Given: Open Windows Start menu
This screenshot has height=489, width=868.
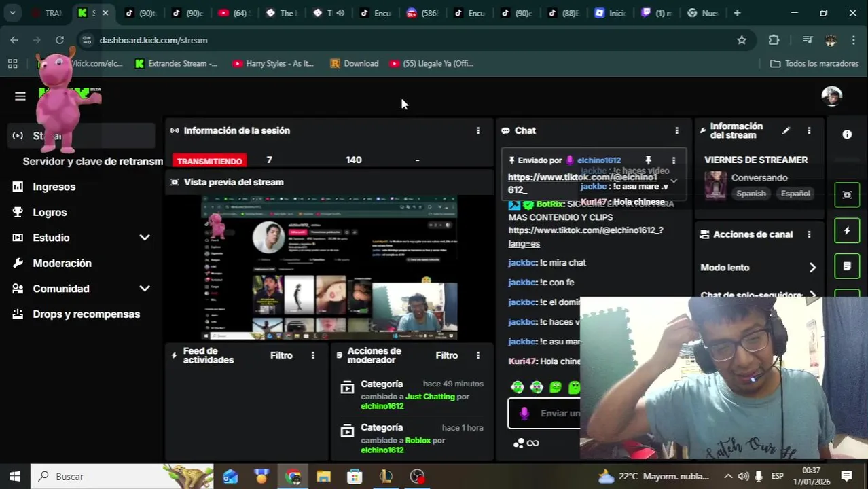Looking at the screenshot, I should pos(15,476).
